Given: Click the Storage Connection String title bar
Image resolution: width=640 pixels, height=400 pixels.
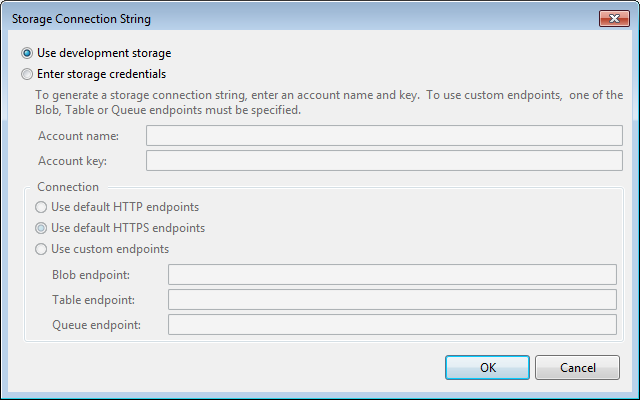Looking at the screenshot, I should click(250, 19).
